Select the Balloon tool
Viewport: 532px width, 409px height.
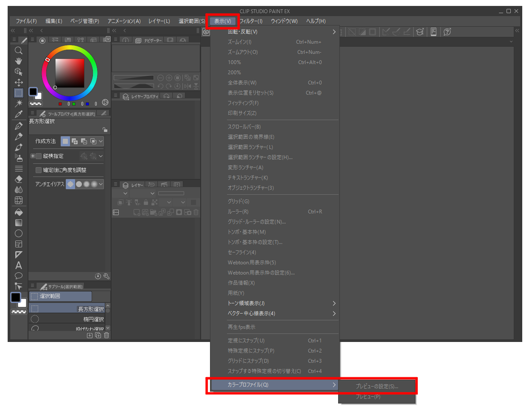click(19, 276)
